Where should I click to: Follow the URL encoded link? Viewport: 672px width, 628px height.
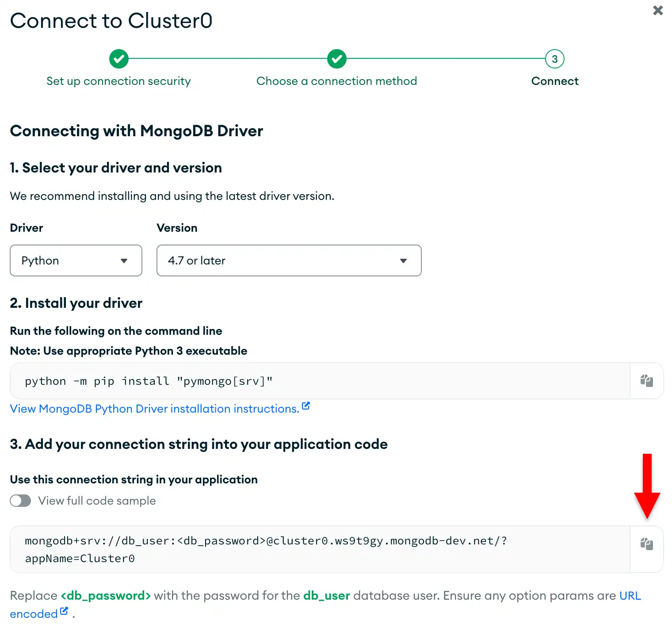(630, 596)
